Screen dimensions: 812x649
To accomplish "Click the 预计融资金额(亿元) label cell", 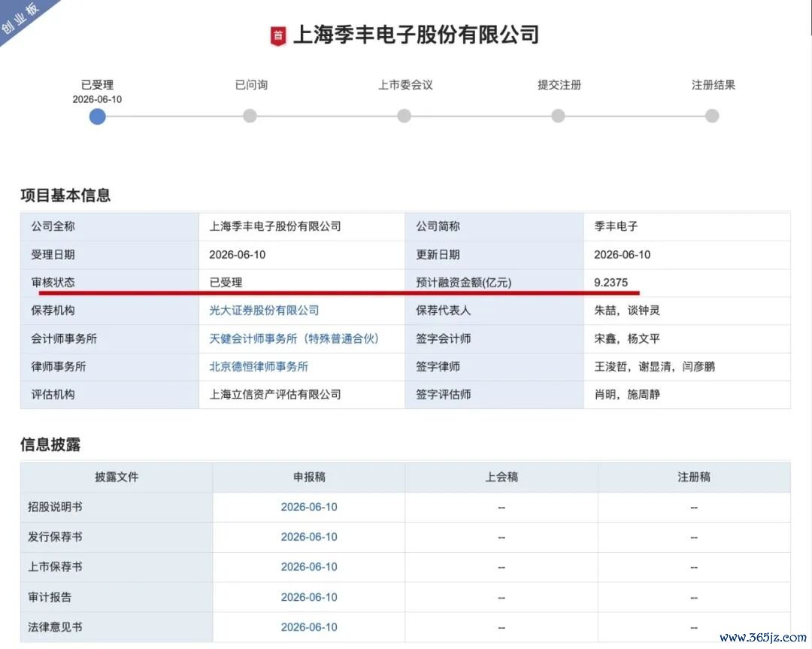I will tap(494, 283).
